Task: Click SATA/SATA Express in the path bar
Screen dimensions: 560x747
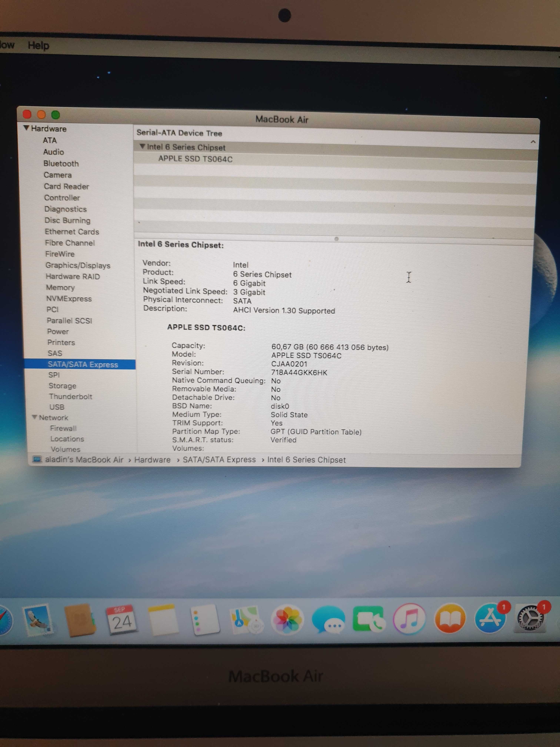Action: point(219,460)
